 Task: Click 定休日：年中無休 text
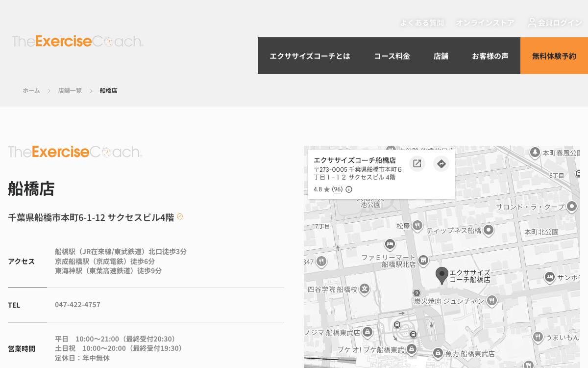82,358
